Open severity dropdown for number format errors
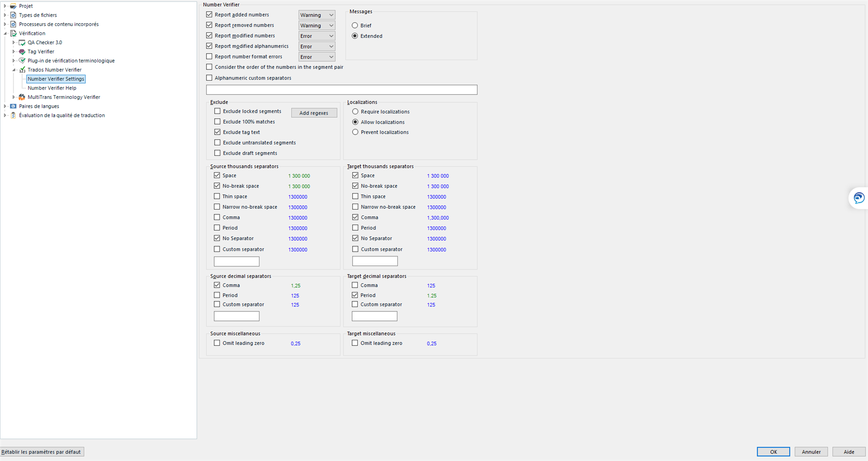868x461 pixels. point(317,57)
